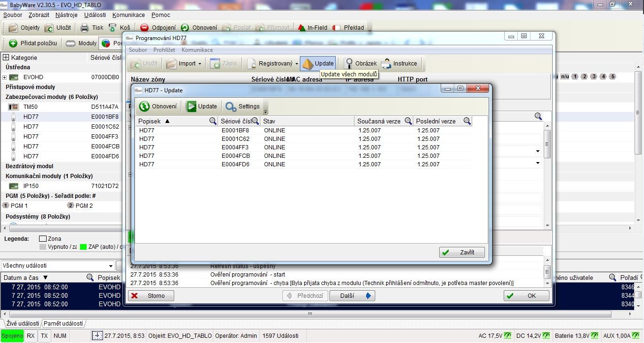Click the Další next button
This screenshot has height=343, width=644.
click(352, 296)
